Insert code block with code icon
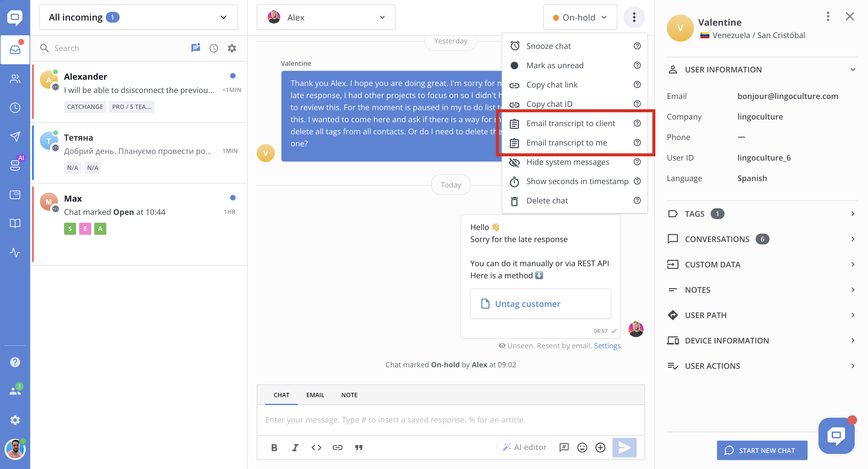 316,448
